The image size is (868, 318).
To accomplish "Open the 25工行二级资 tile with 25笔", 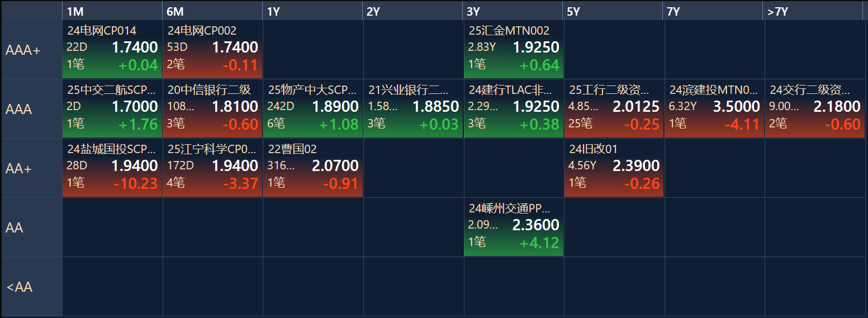I will tap(614, 108).
